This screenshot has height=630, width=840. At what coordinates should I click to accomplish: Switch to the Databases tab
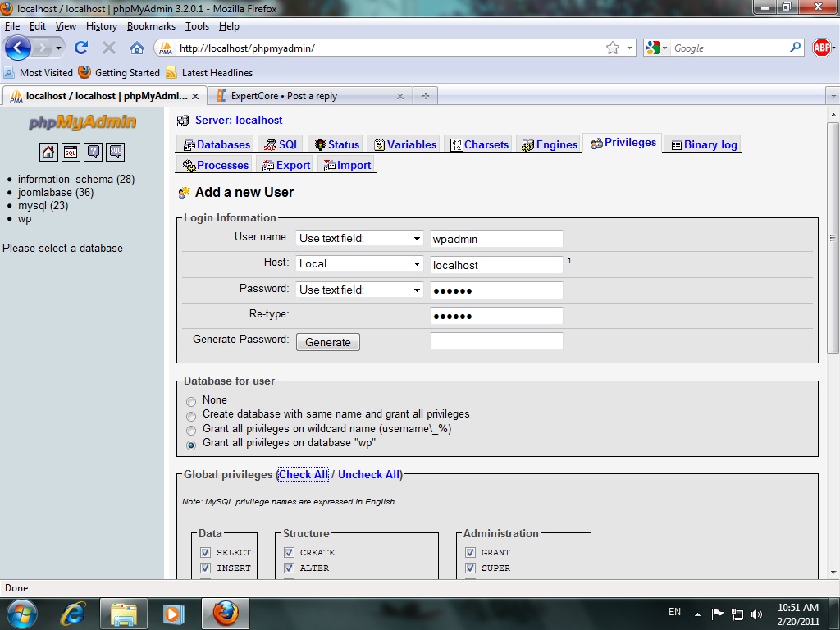point(217,145)
